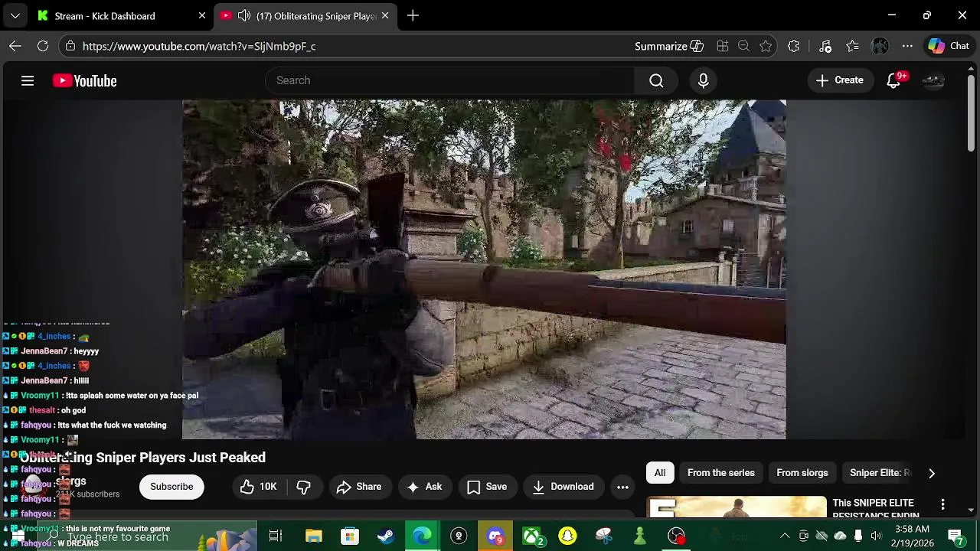The width and height of the screenshot is (980, 551).
Task: Click the browser address bar URL
Action: point(199,46)
